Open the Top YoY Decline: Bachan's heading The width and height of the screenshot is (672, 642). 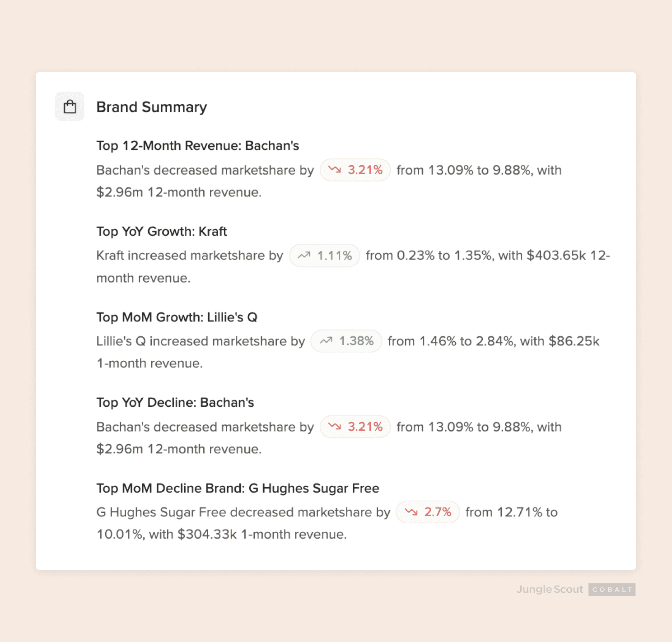pyautogui.click(x=175, y=403)
